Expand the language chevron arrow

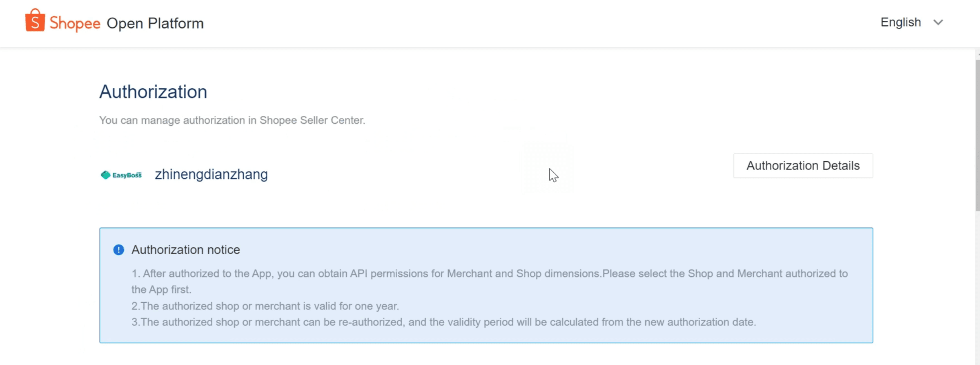point(938,22)
